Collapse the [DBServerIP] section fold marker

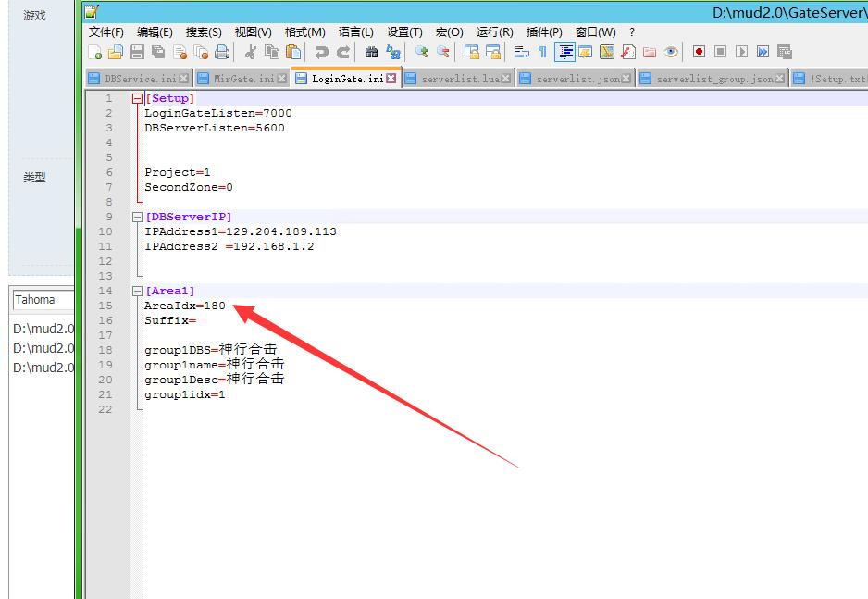(138, 217)
